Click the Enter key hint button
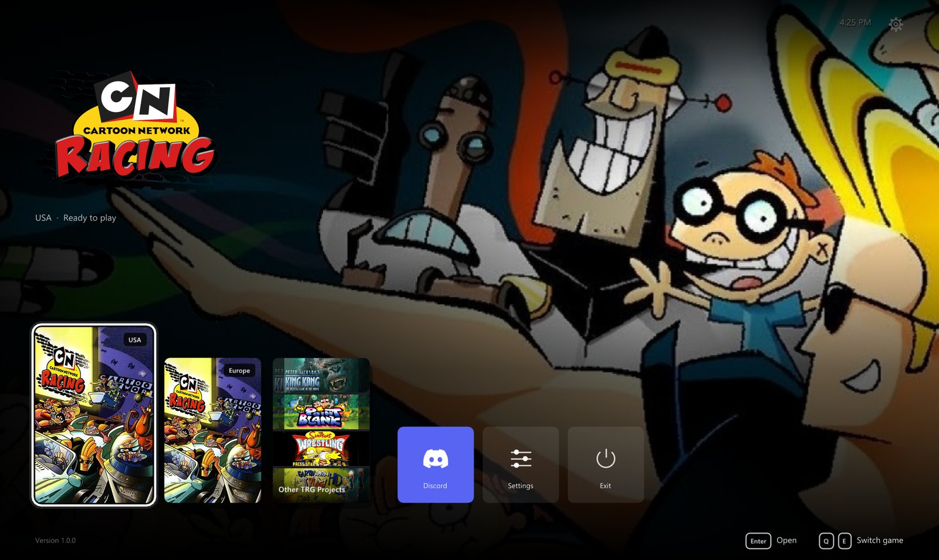This screenshot has height=560, width=939. click(758, 541)
